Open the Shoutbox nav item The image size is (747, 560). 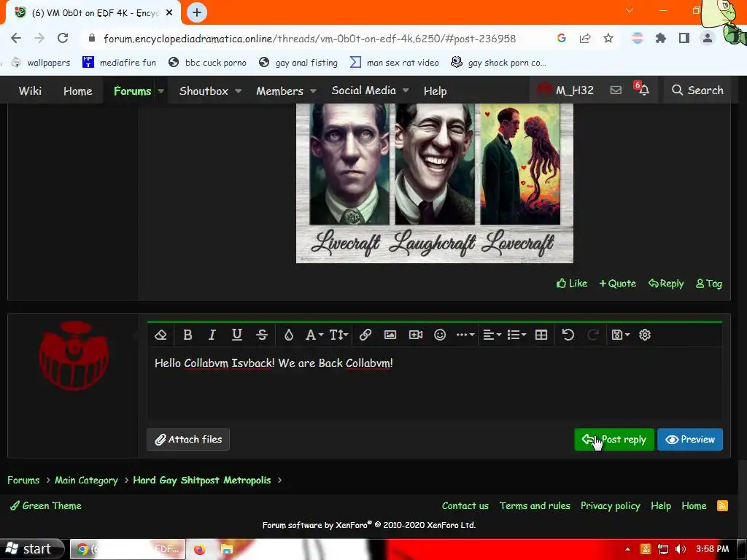[x=204, y=90]
